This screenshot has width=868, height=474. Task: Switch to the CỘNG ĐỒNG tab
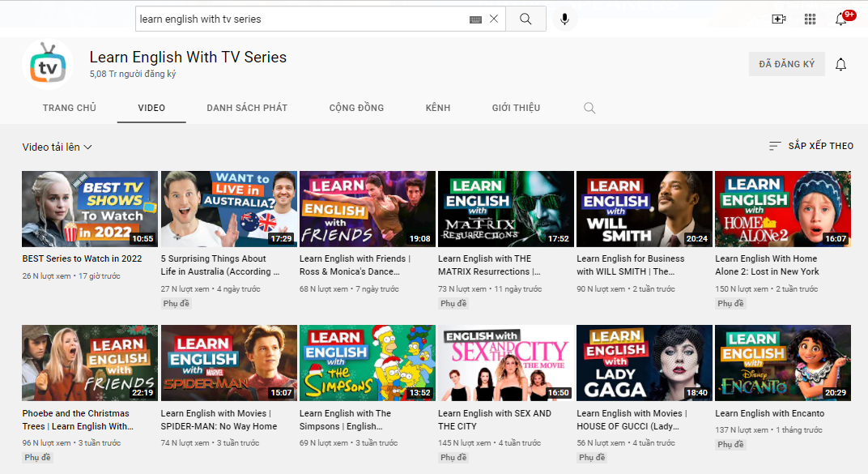(x=356, y=108)
